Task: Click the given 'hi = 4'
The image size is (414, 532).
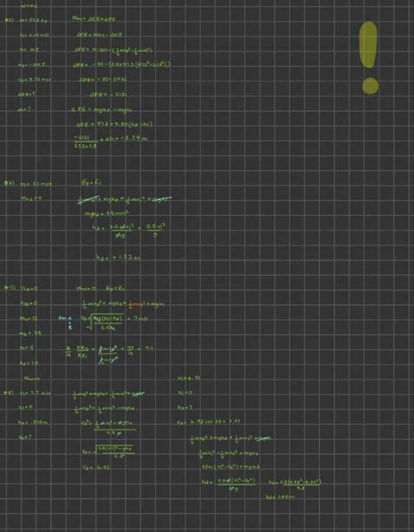Action: (x=26, y=348)
